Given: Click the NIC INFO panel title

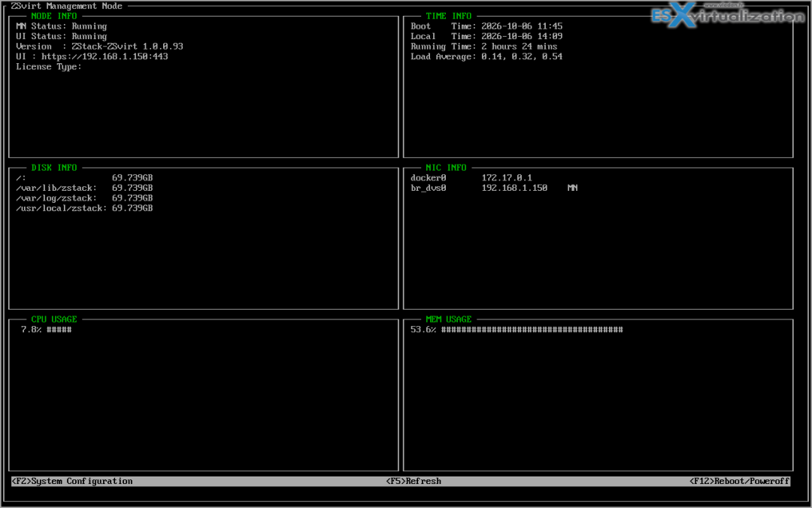Looking at the screenshot, I should (446, 168).
